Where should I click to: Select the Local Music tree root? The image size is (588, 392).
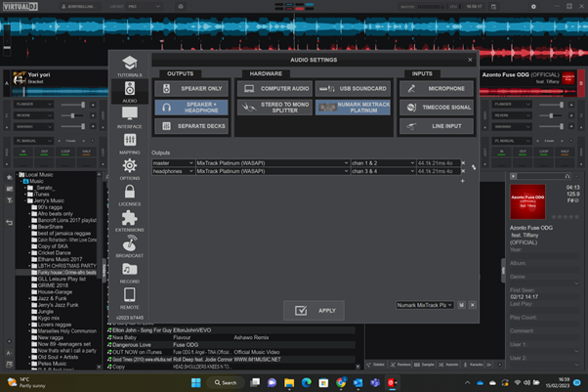[36, 175]
